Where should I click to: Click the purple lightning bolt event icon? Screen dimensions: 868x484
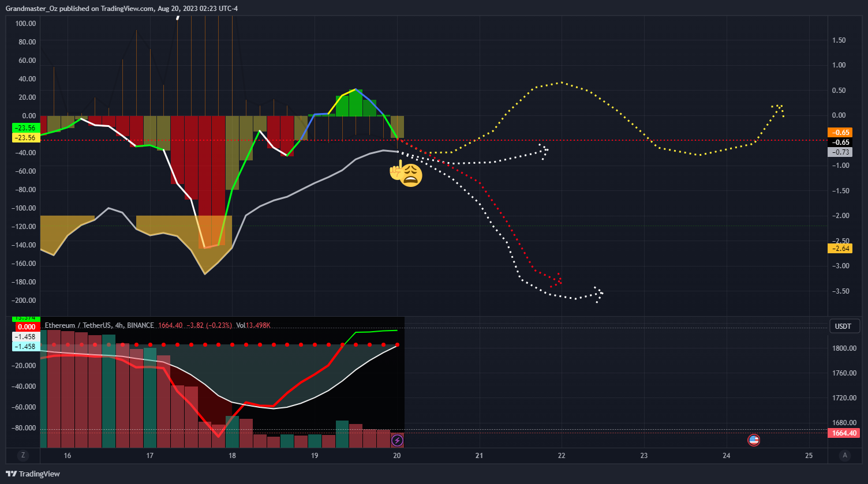point(398,441)
